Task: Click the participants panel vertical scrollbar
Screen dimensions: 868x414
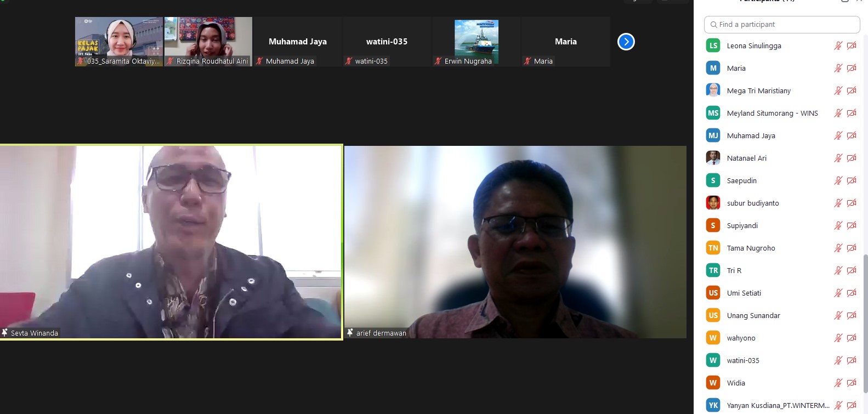Action: tap(865, 324)
